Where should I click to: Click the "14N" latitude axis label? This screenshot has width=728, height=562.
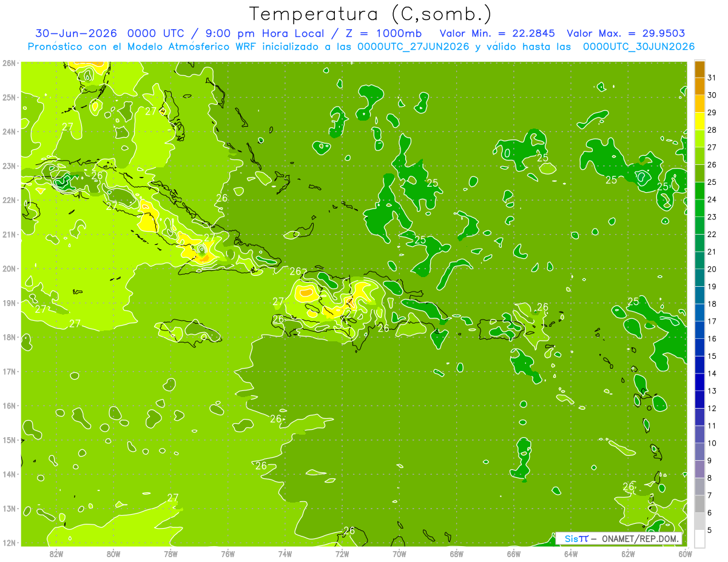pyautogui.click(x=9, y=474)
